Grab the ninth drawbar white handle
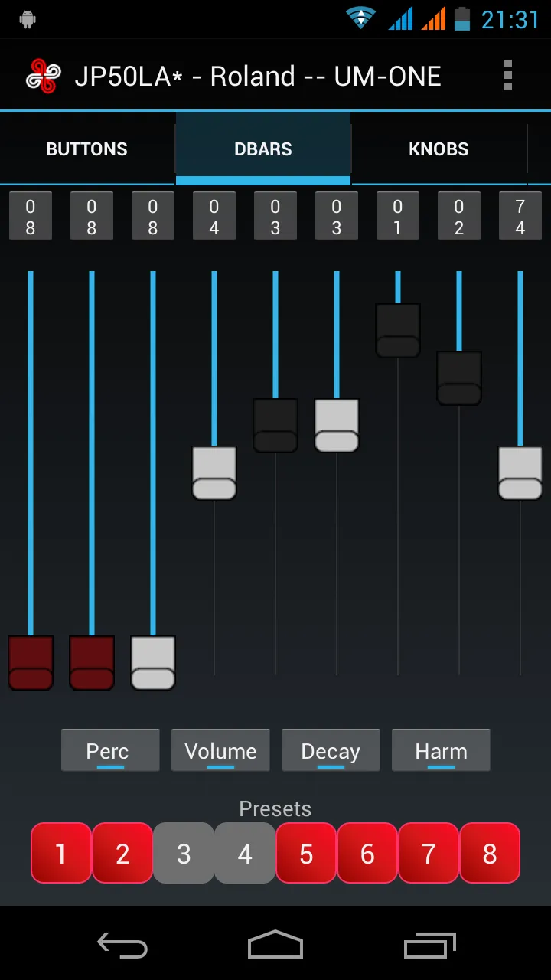The image size is (551, 980). (520, 473)
